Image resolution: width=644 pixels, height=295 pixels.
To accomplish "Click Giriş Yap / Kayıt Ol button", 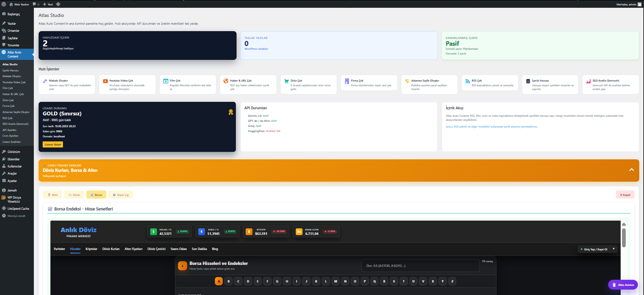I will [594, 249].
